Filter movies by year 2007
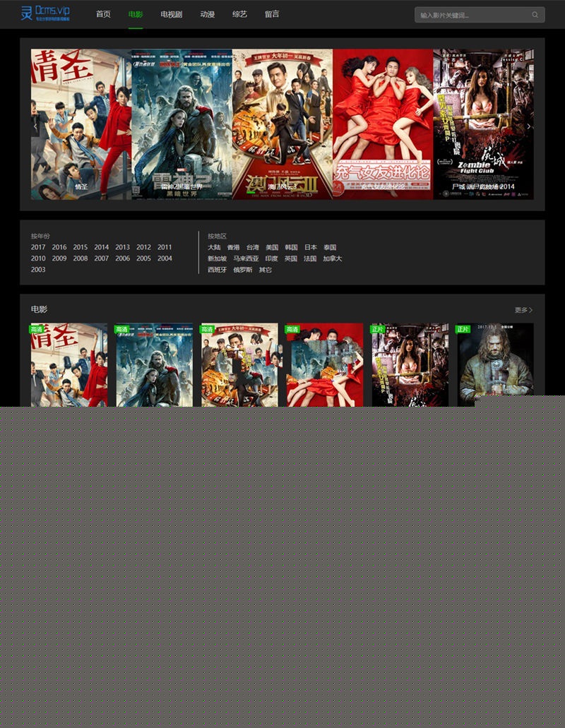 (101, 258)
